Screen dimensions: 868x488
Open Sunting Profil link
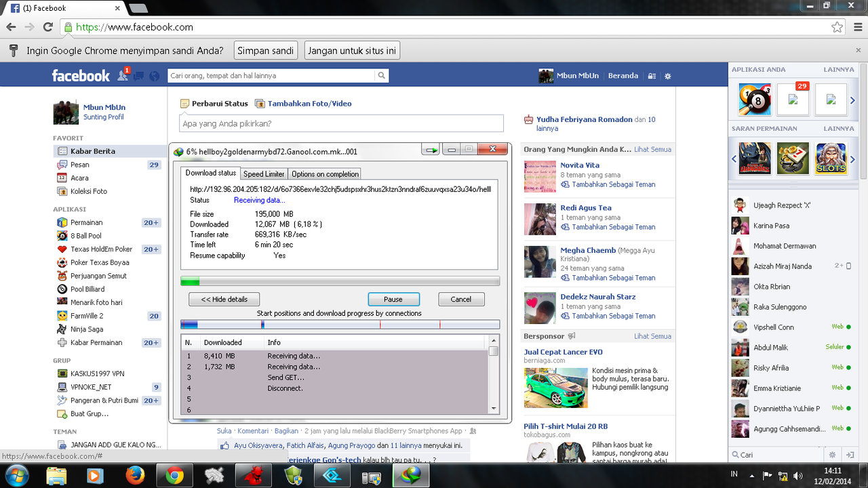coord(104,117)
